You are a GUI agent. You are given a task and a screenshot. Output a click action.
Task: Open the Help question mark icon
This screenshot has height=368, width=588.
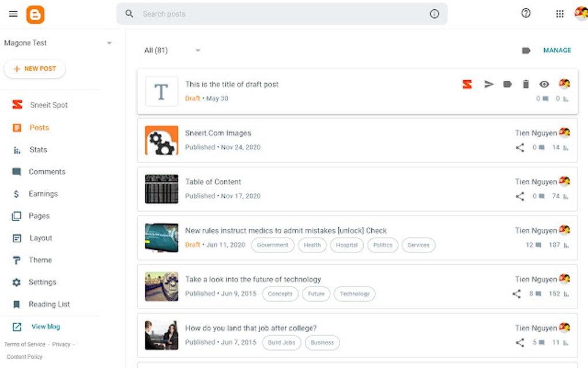[526, 13]
